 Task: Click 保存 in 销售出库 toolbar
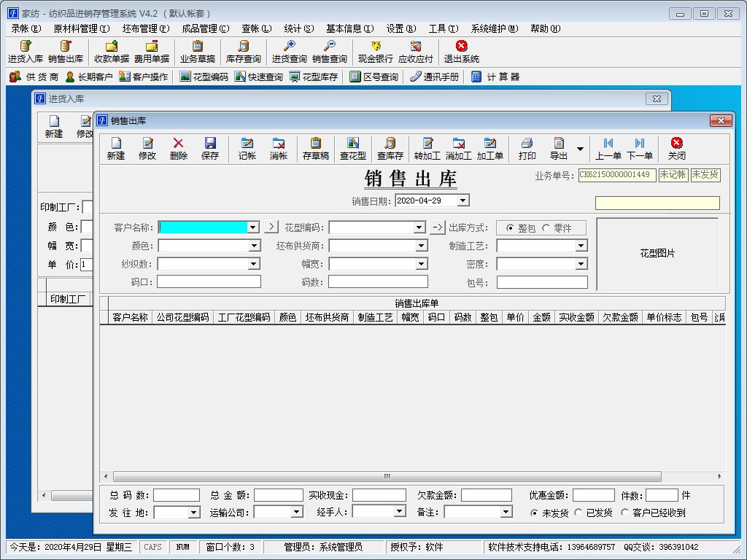(210, 149)
